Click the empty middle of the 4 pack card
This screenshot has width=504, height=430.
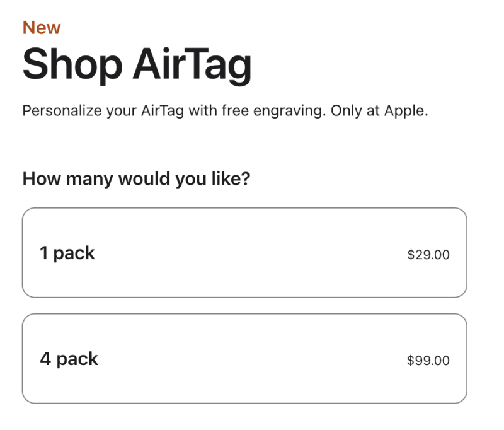tap(252, 359)
